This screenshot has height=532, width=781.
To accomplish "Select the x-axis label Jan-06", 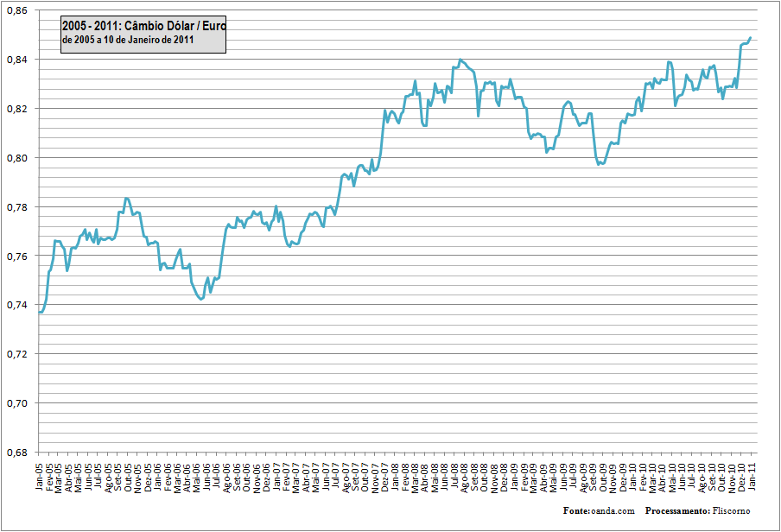I will pyautogui.click(x=158, y=477).
